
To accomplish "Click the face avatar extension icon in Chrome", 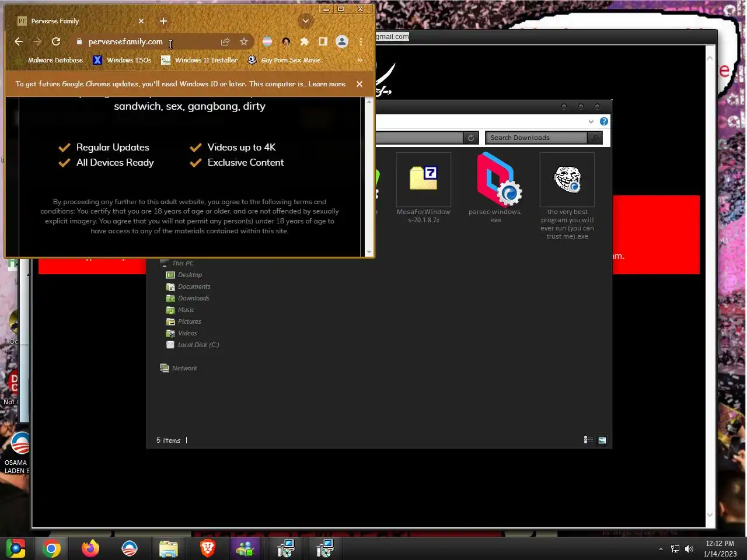I will tap(286, 41).
